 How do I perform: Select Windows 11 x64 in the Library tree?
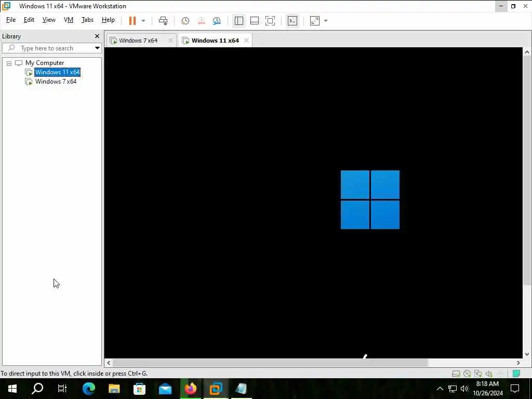tap(57, 72)
